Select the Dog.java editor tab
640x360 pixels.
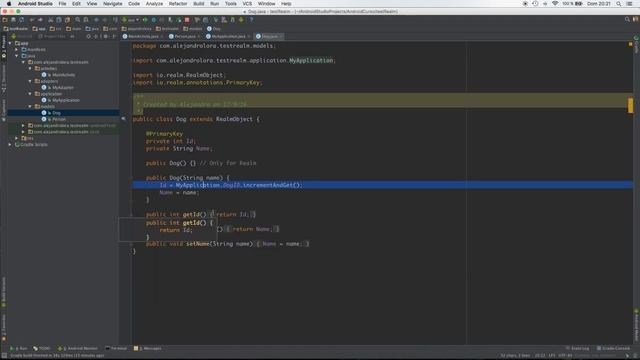(269, 36)
